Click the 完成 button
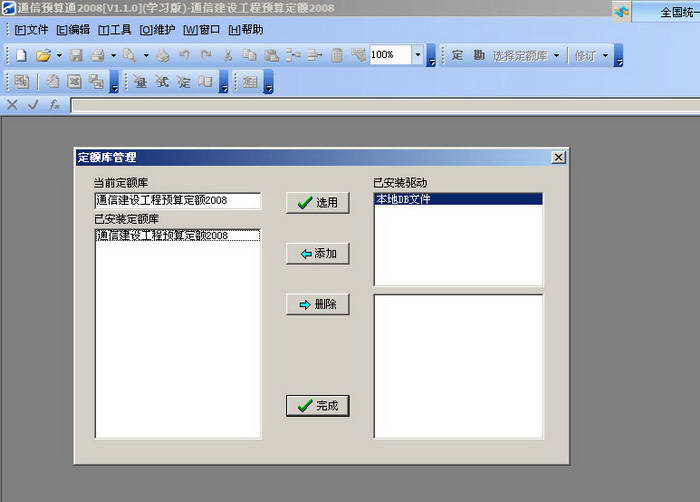This screenshot has width=700, height=502. 317,406
